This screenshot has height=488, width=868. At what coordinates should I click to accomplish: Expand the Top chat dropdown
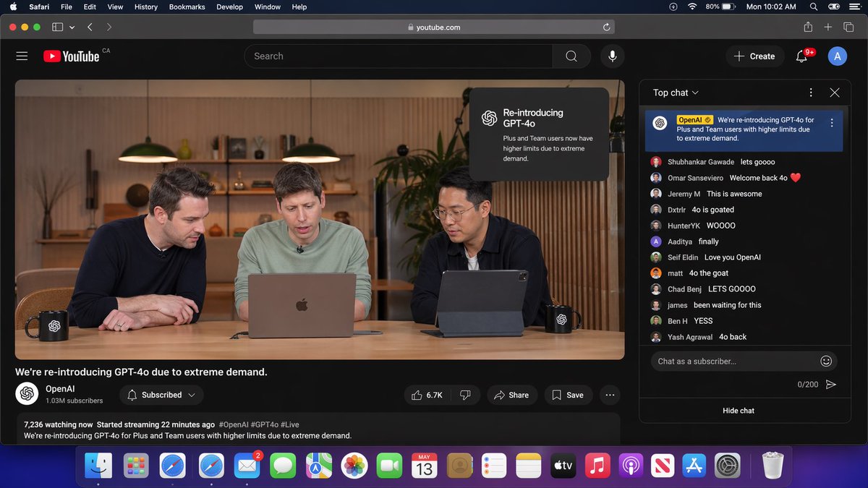(676, 93)
